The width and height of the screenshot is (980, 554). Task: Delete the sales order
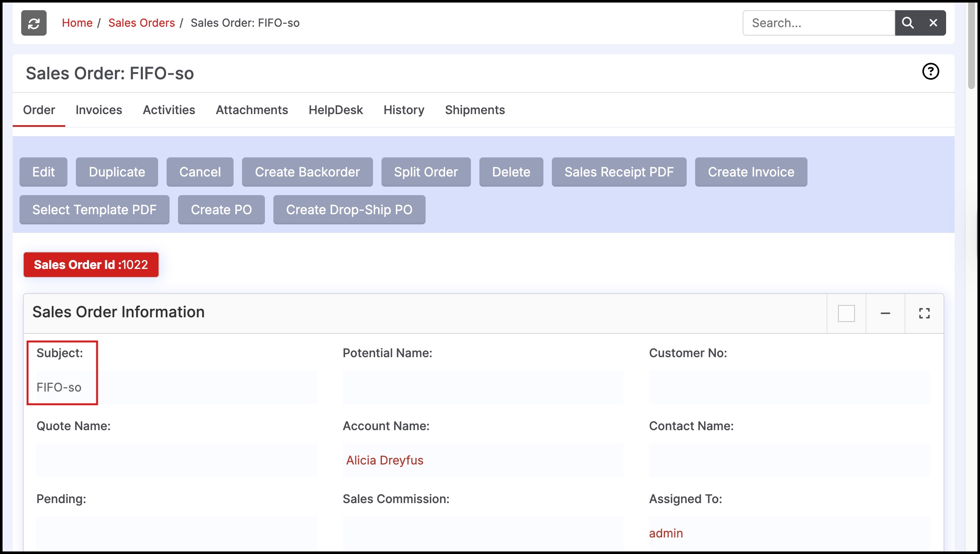[x=511, y=172]
